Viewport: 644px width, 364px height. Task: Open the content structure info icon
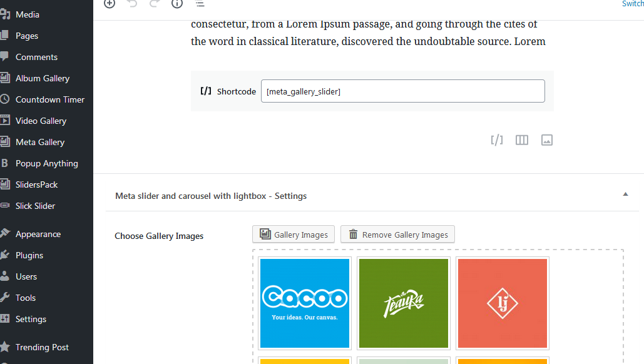click(x=177, y=3)
